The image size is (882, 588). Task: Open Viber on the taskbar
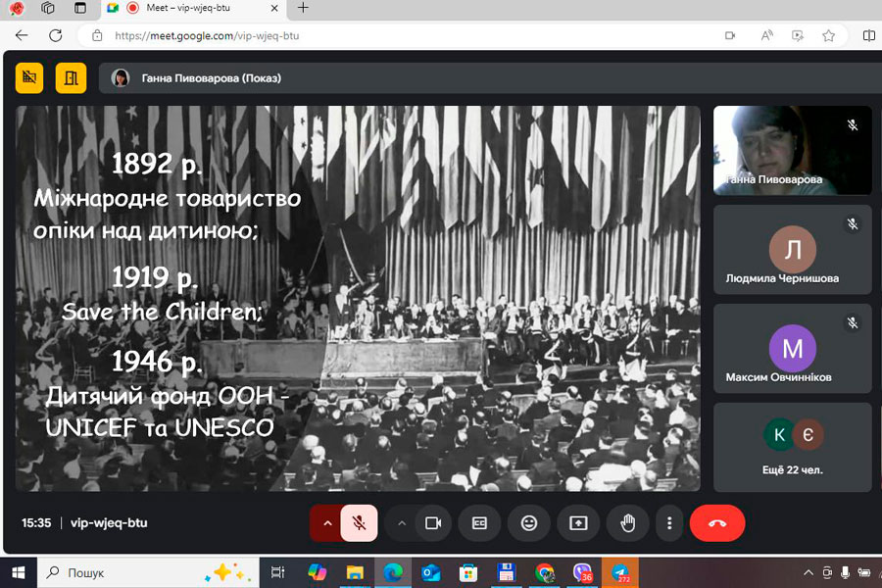coord(582,572)
